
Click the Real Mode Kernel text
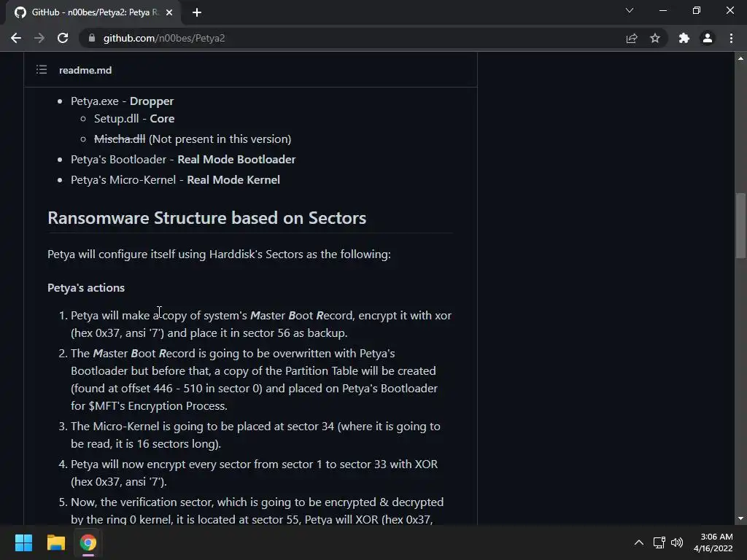coord(233,180)
